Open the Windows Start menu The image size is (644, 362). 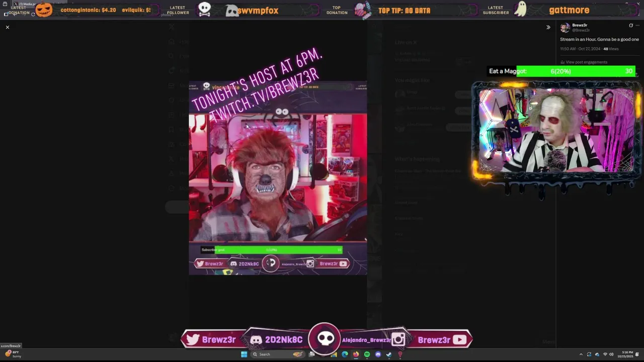(x=244, y=354)
